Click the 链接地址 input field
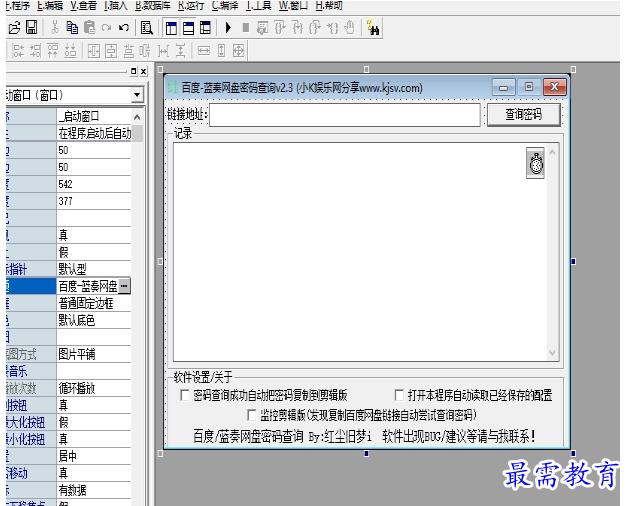 point(345,115)
